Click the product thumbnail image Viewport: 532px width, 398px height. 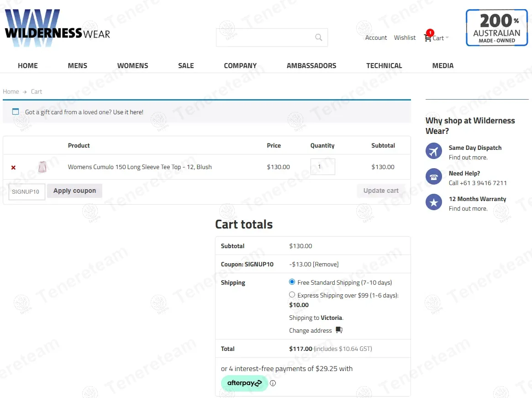tap(42, 167)
